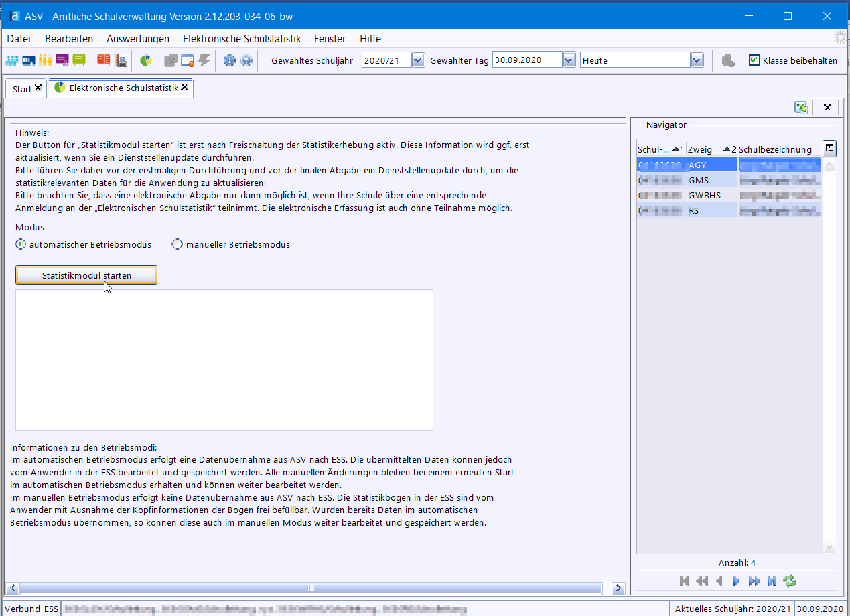The height and width of the screenshot is (616, 850).
Task: Click the blue info circle icon
Action: (x=230, y=60)
